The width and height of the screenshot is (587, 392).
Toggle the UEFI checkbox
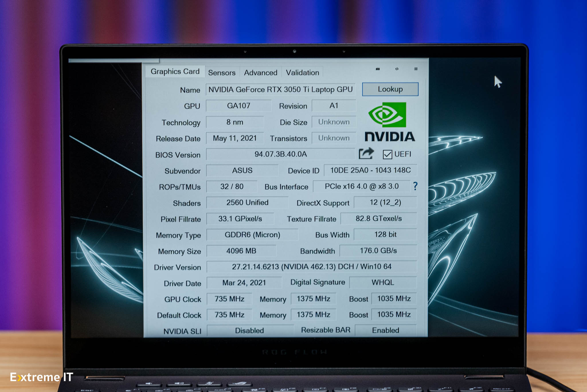click(x=387, y=154)
